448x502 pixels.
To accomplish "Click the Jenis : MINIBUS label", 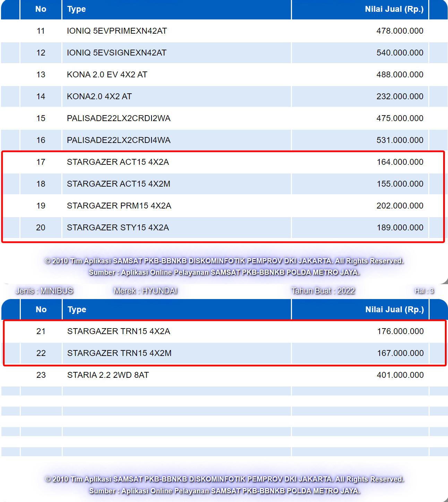I will [44, 291].
